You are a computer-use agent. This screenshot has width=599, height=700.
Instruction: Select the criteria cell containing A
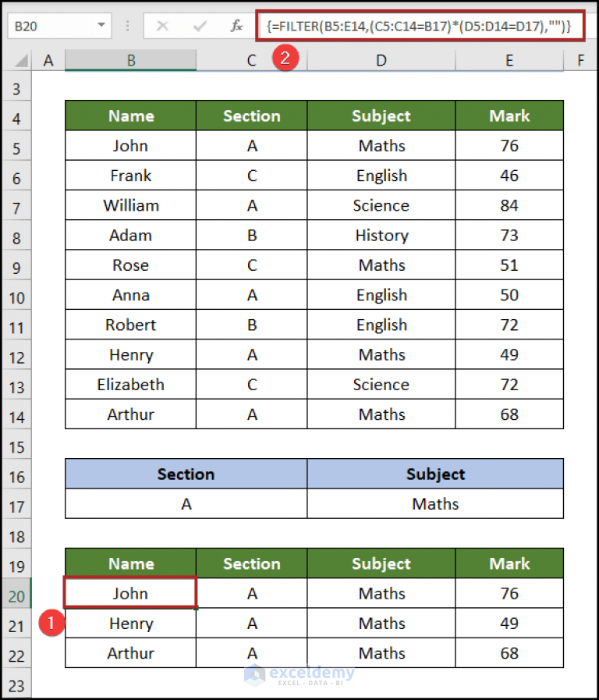click(x=185, y=504)
